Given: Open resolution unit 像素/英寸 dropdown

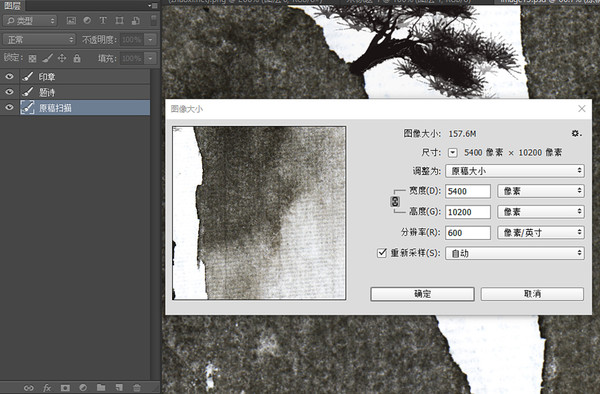Looking at the screenshot, I should click(x=541, y=232).
